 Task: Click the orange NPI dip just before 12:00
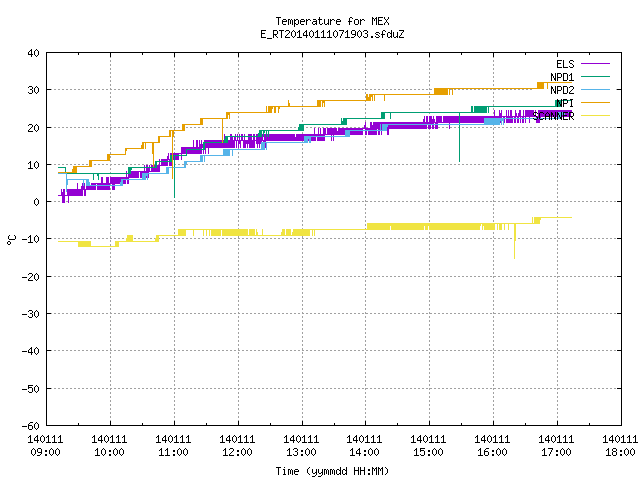pyautogui.click(x=223, y=130)
